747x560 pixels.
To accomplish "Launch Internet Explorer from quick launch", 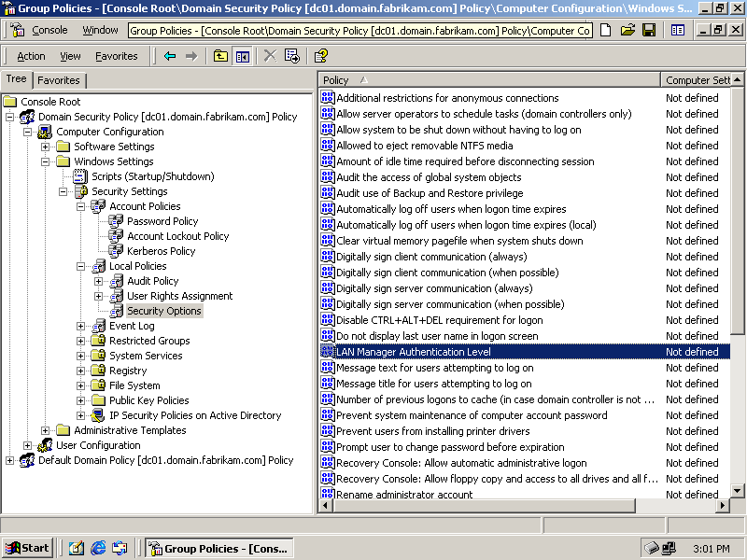I will tap(98, 548).
